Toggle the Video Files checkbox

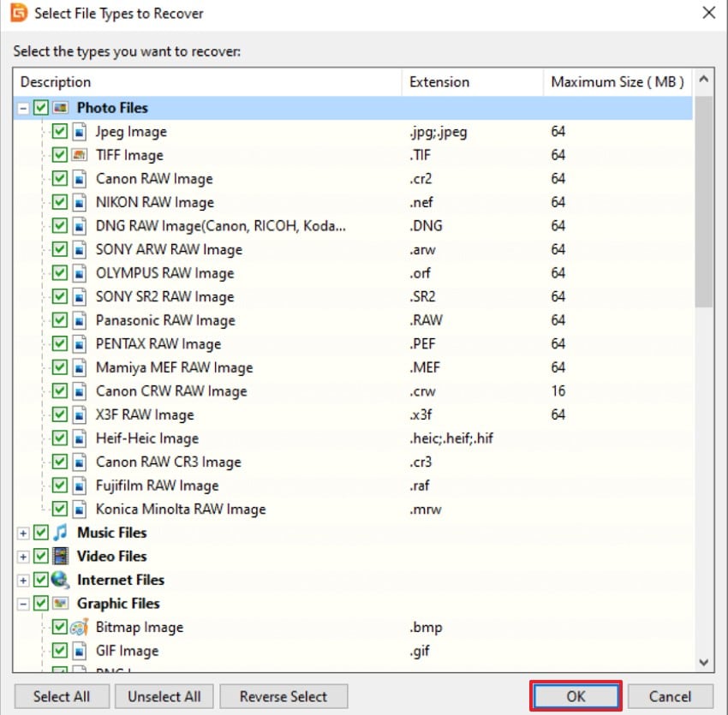tap(41, 557)
